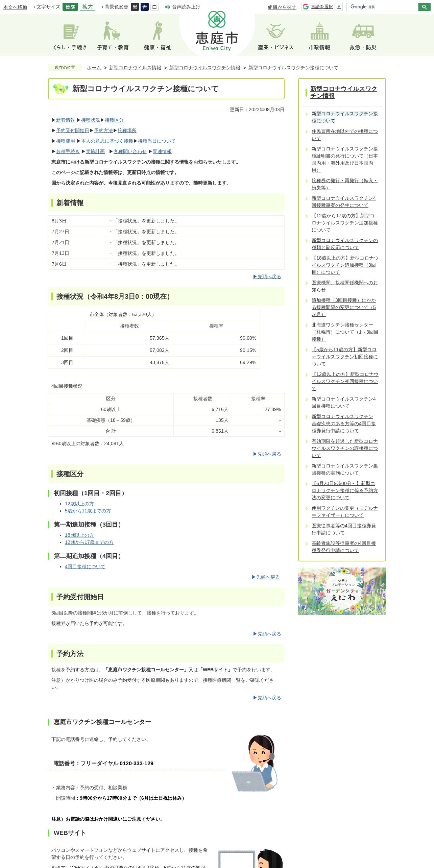434x868 pixels.
Task: Jump to 予約受付開始日 anchor link
Action: pyautogui.click(x=73, y=130)
